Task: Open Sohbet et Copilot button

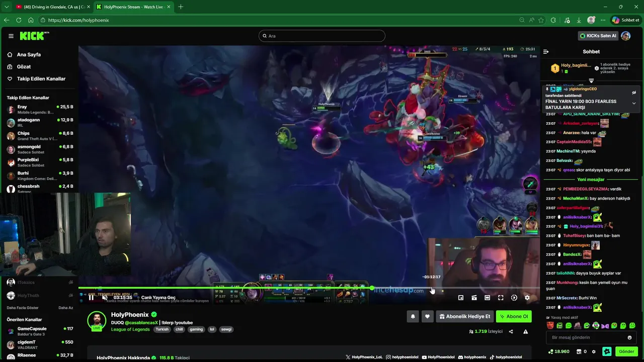Action: coord(625,20)
